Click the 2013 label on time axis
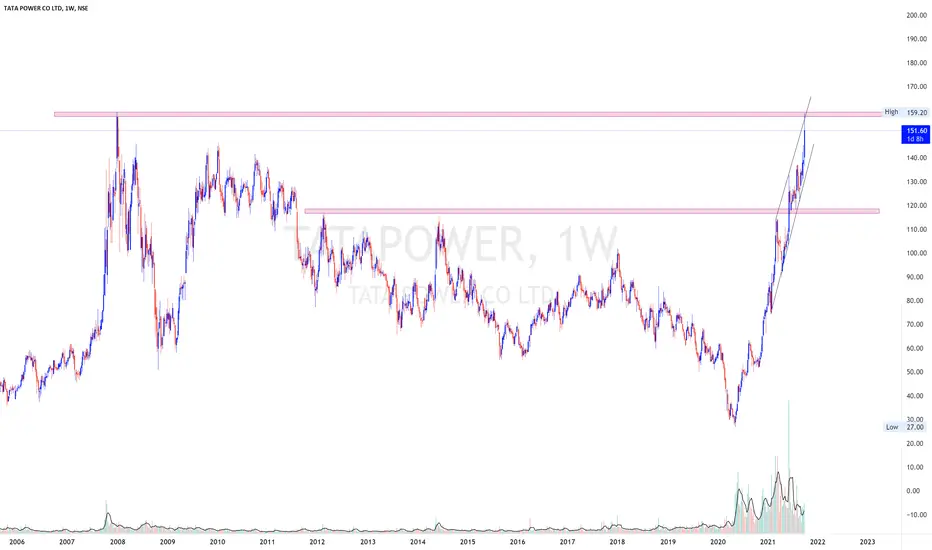The height and width of the screenshot is (550, 932). [368, 542]
